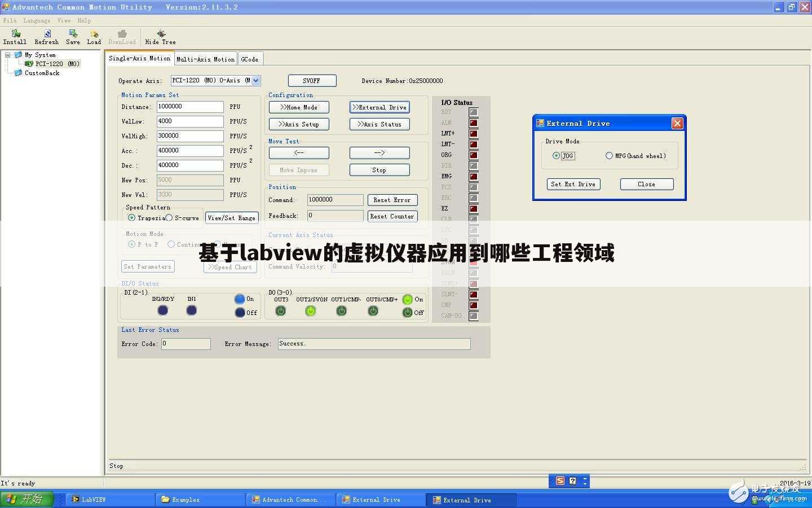The width and height of the screenshot is (812, 508).
Task: Select MPG (hand wheel) drive mode
Action: 609,156
